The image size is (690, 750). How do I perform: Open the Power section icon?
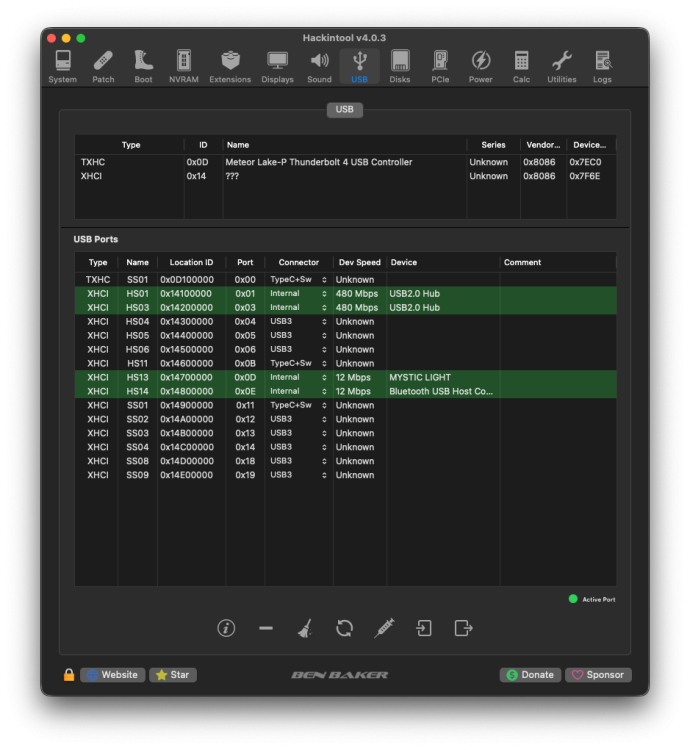tap(481, 67)
